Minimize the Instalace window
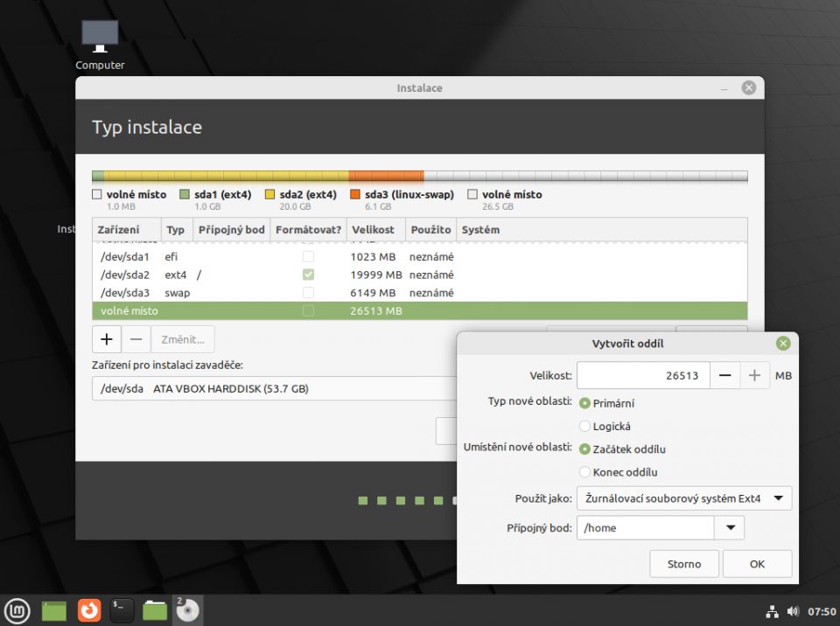This screenshot has width=840, height=626. coord(724,88)
